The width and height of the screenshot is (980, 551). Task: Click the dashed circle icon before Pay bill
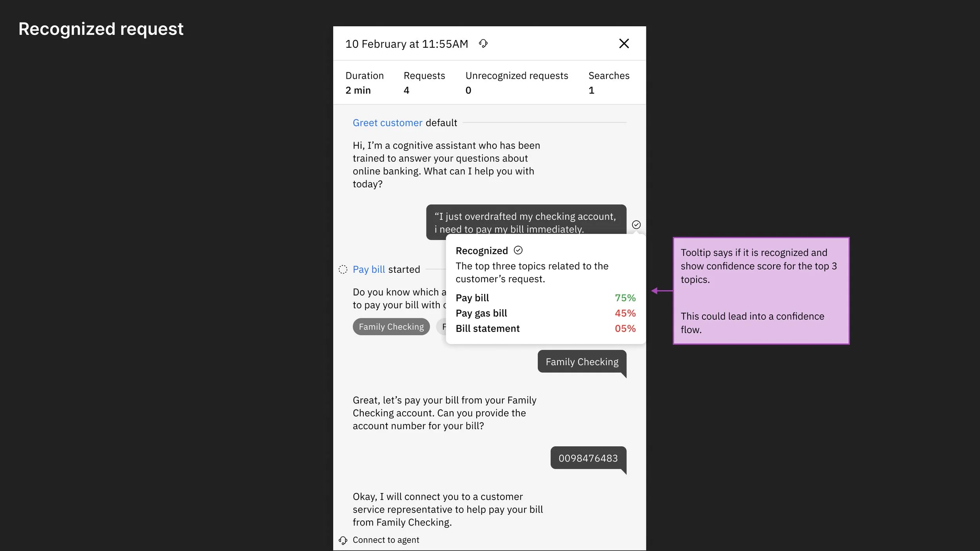[x=343, y=269]
